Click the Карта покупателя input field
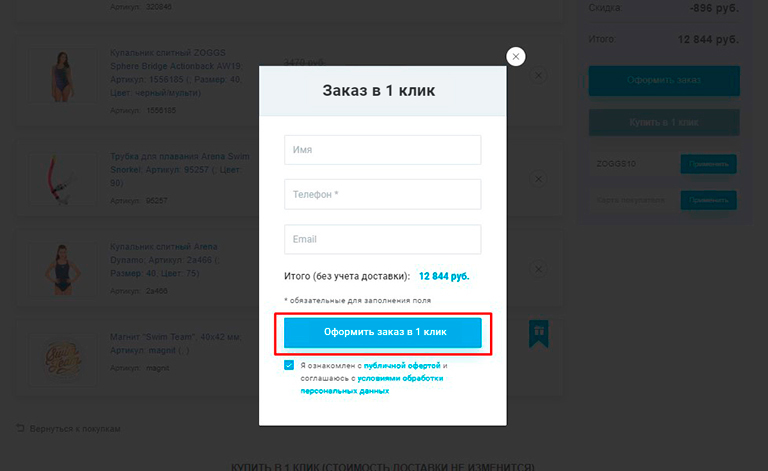This screenshot has height=471, width=768. pos(634,200)
